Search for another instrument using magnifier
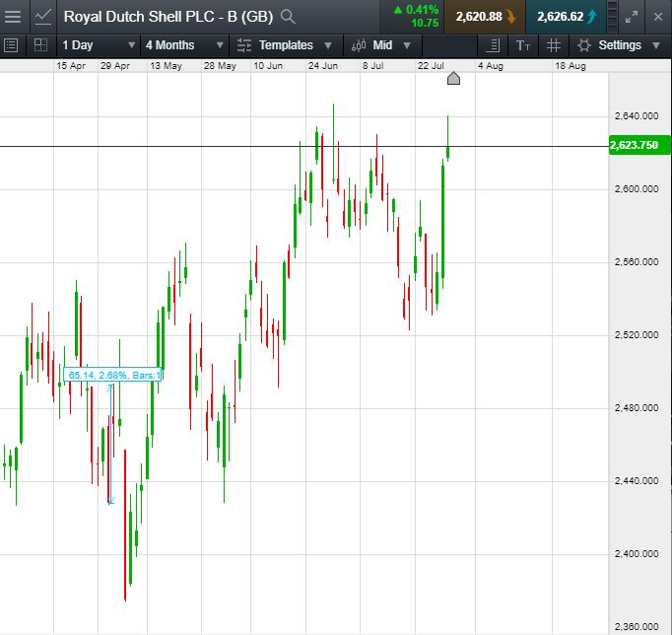The image size is (672, 635). point(288,17)
